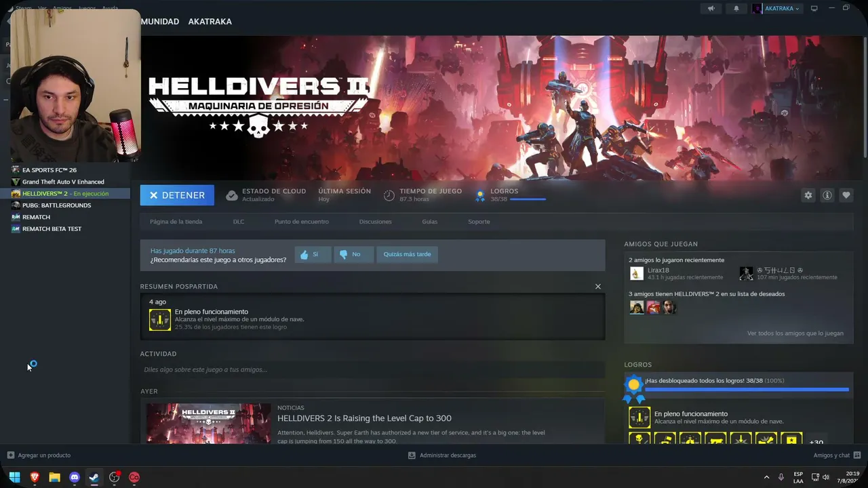Image resolution: width=868 pixels, height=488 pixels.
Task: Open the notifications bell icon
Action: pyautogui.click(x=736, y=9)
